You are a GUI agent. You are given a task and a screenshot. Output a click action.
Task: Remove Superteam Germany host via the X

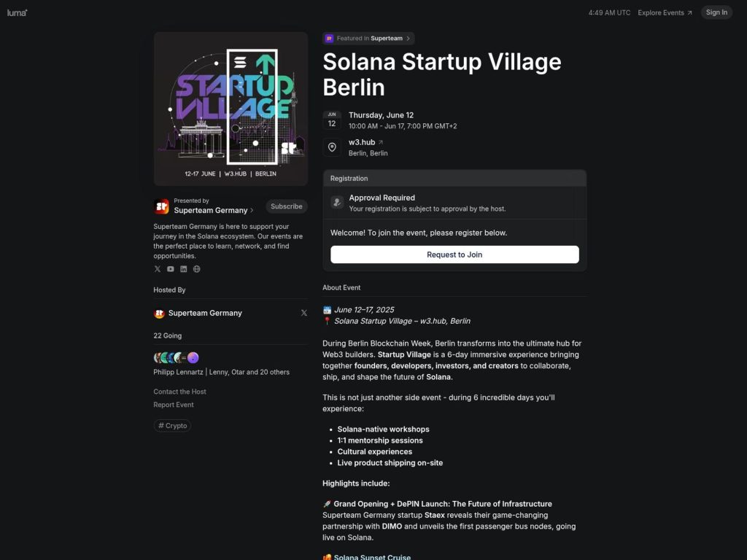coord(304,313)
